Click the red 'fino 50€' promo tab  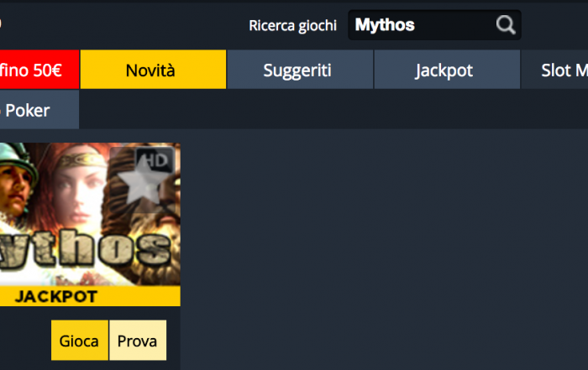39,70
